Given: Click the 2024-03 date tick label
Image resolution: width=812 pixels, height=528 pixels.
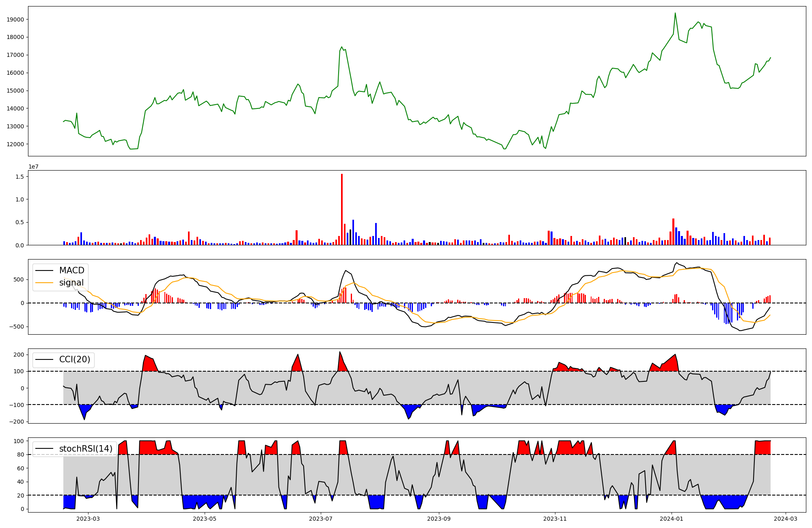Looking at the screenshot, I should pyautogui.click(x=786, y=519).
